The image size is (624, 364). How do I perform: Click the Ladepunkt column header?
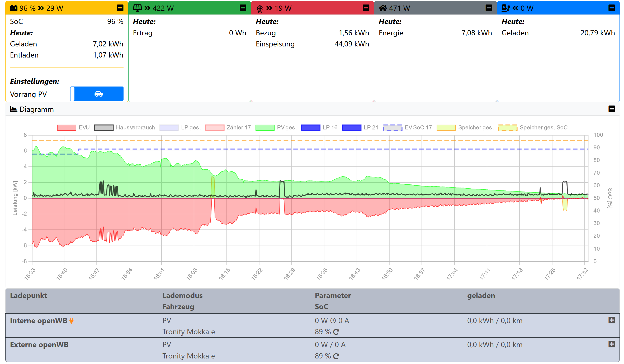[x=29, y=295]
